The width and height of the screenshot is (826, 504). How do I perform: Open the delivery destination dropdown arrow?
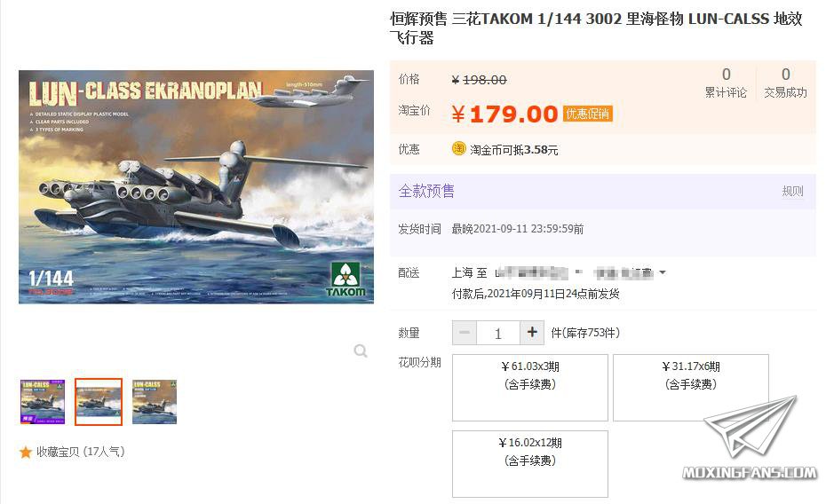pos(663,272)
